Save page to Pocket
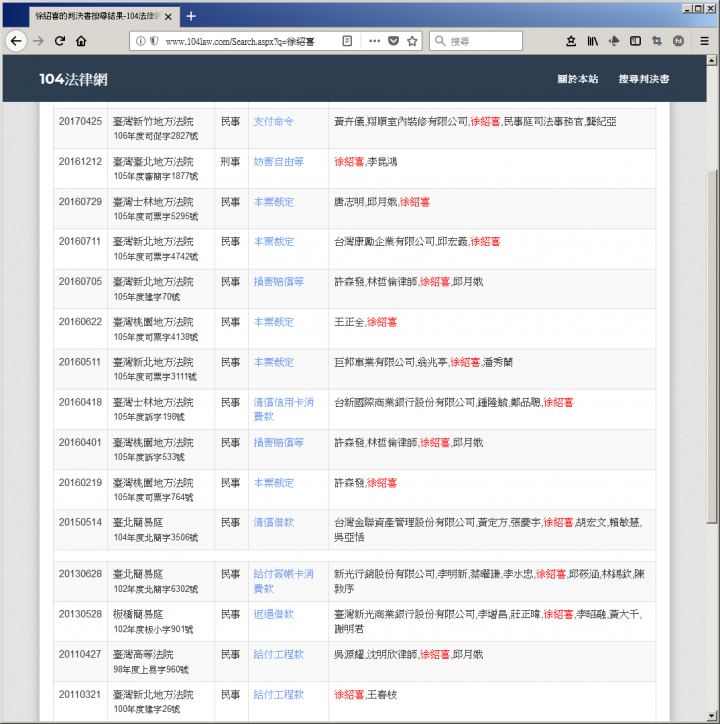 click(393, 41)
